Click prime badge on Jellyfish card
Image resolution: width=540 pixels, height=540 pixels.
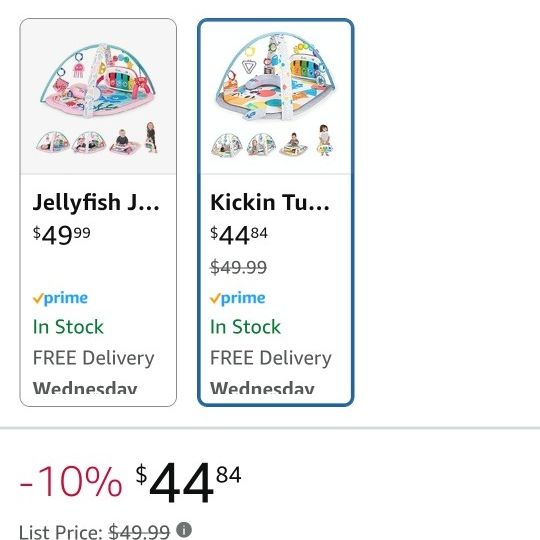point(60,298)
